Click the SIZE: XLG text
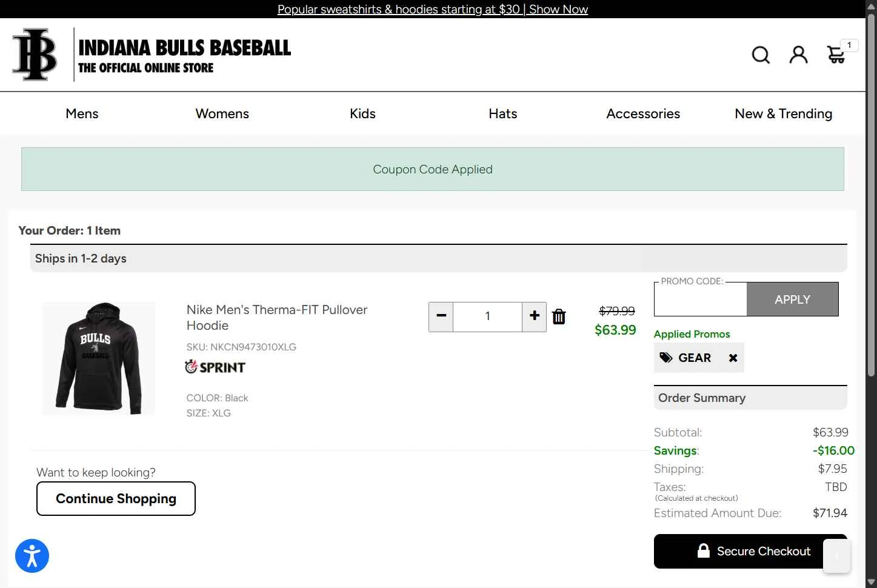 click(x=208, y=413)
